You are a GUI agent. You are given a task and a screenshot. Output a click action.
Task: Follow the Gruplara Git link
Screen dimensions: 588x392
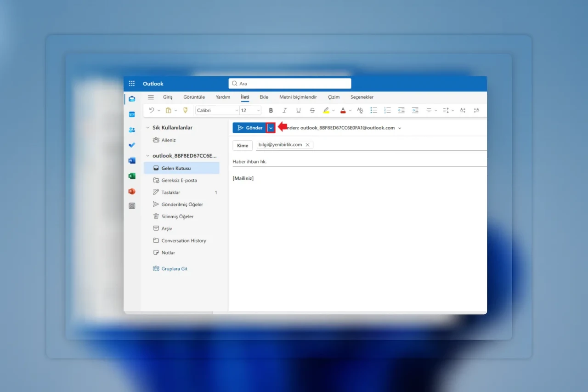pyautogui.click(x=175, y=268)
